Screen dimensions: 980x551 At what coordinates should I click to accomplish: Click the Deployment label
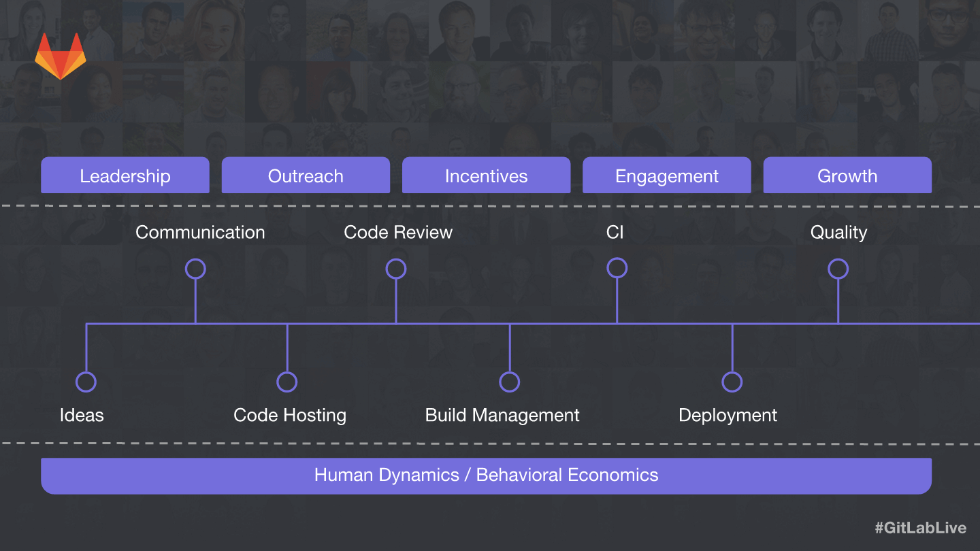(728, 416)
